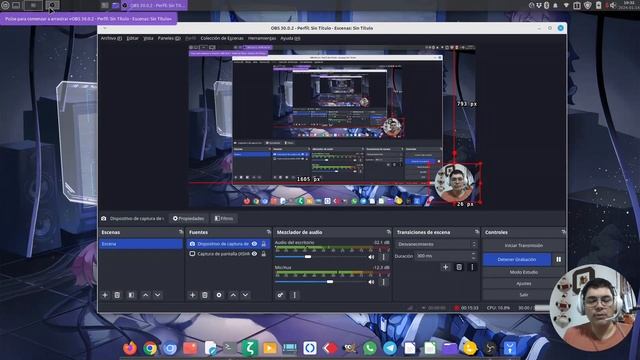Lock the Captura de pantalla source
Image resolution: width=640 pixels, height=360 pixels.
[x=264, y=253]
